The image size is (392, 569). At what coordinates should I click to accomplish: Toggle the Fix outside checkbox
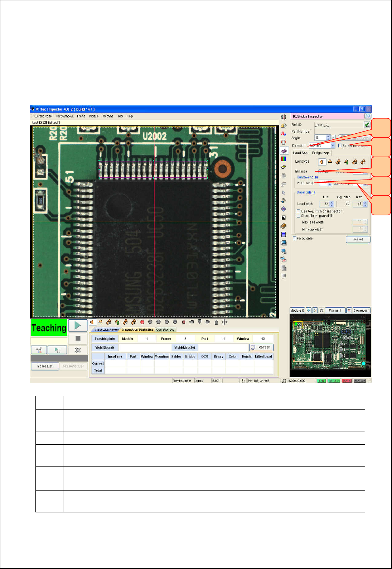click(295, 238)
